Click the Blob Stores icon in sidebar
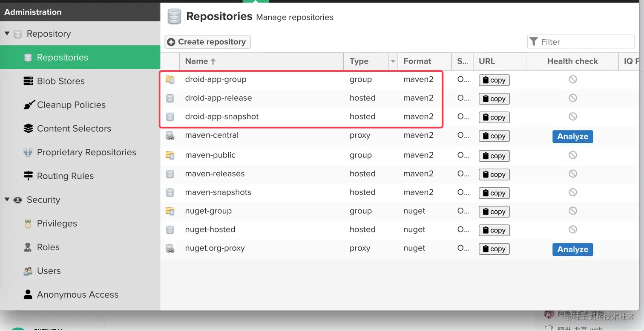Viewport: 644px width, 331px height. coord(28,81)
